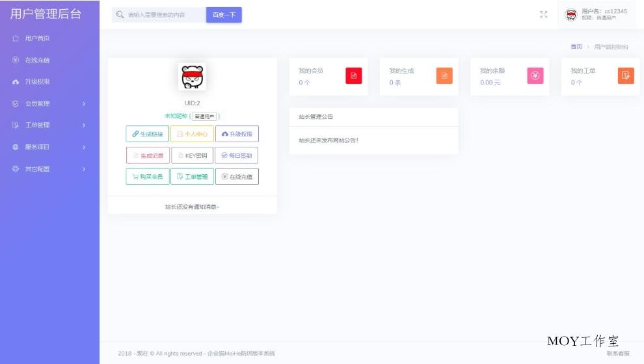Click the 购买会员 button
Image resolution: width=644 pixels, height=364 pixels.
tap(148, 176)
